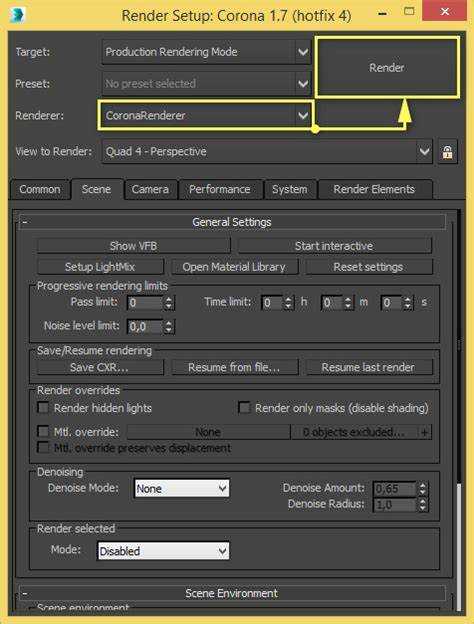
Task: Click the Denoise Amount spinner arrows
Action: pos(423,488)
